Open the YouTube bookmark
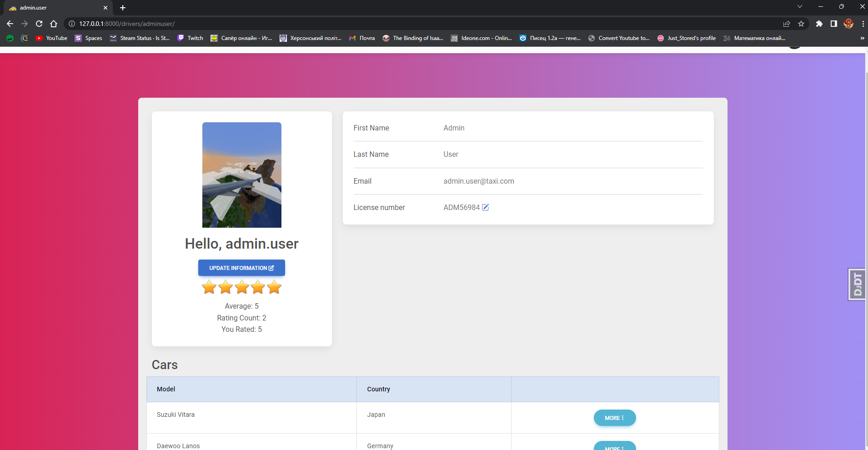Image resolution: width=868 pixels, height=450 pixels. 51,38
